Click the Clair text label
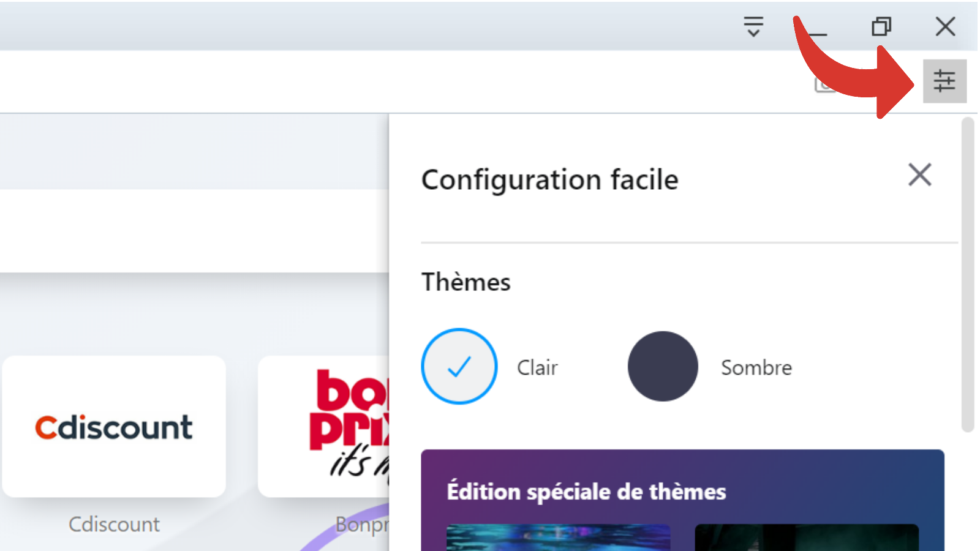The height and width of the screenshot is (551, 980). [537, 367]
